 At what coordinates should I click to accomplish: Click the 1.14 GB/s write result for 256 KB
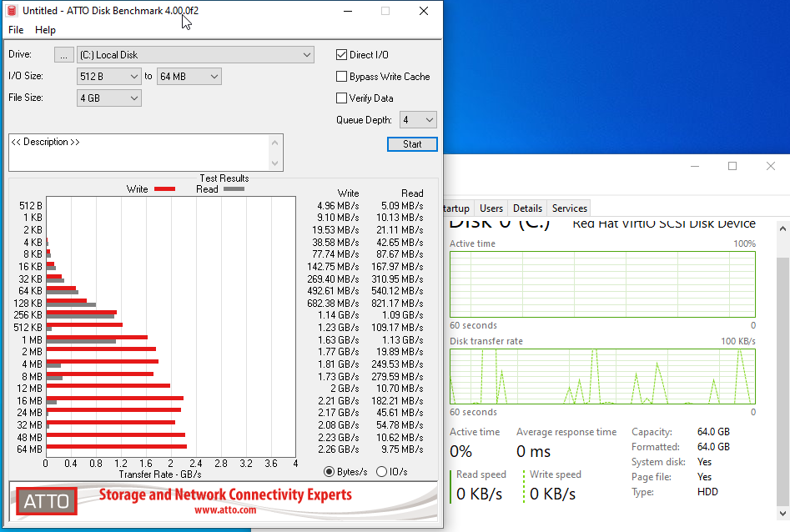(338, 315)
